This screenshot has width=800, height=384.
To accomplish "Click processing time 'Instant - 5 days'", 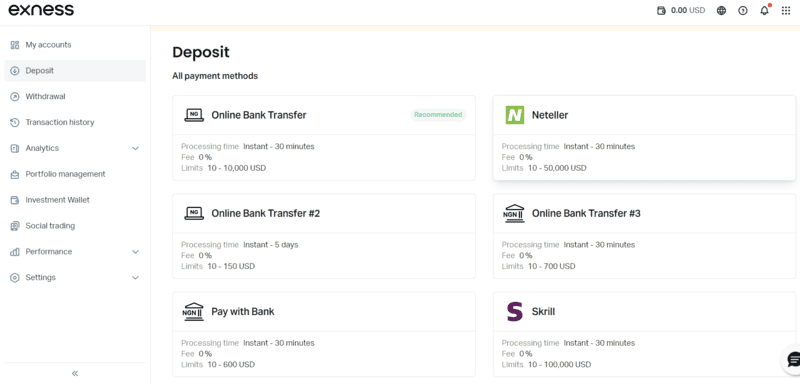I will tap(271, 245).
